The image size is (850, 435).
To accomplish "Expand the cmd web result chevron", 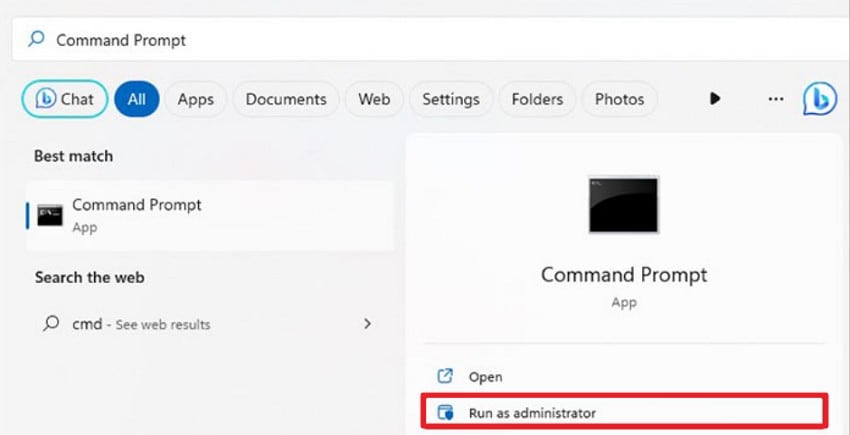I will pyautogui.click(x=368, y=324).
